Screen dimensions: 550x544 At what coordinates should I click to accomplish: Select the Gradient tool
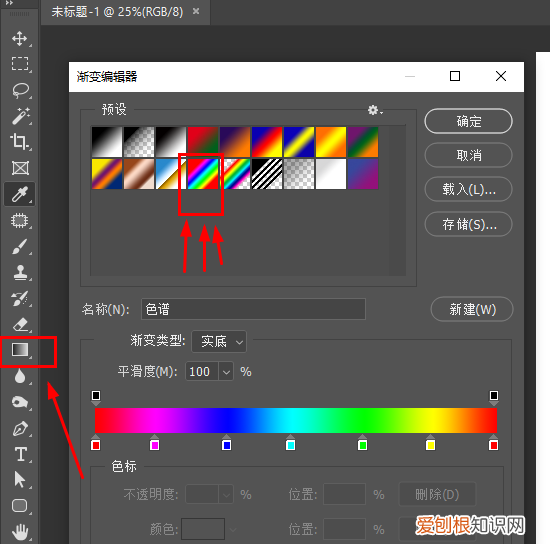point(20,350)
